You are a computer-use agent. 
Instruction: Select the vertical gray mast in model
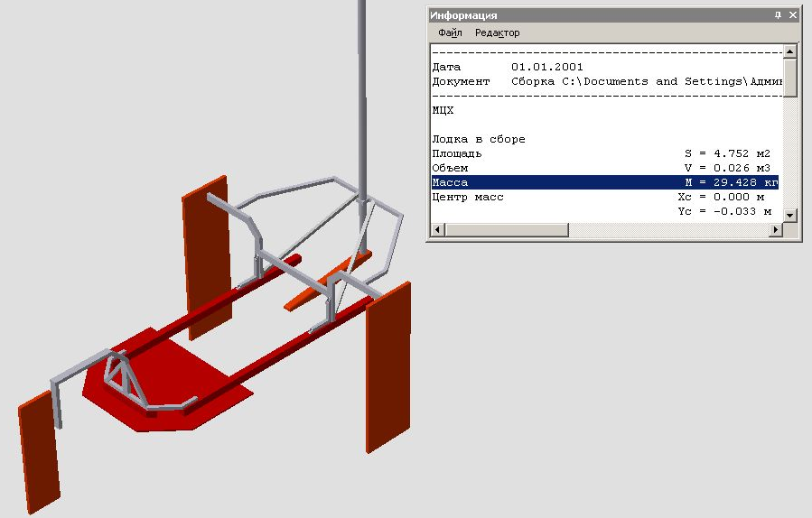coord(362,90)
